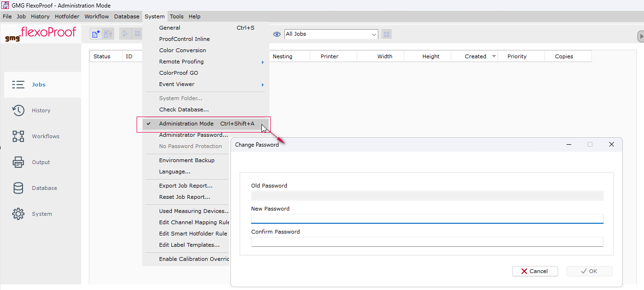Create a new job from the toolbar
Screen dimensions: 644x290
96,34
